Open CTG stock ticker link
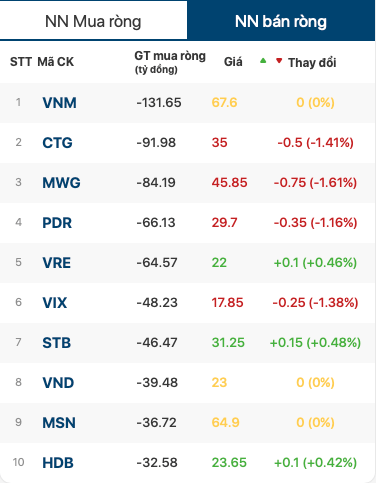Screen dimensions: 376x483 57,143
